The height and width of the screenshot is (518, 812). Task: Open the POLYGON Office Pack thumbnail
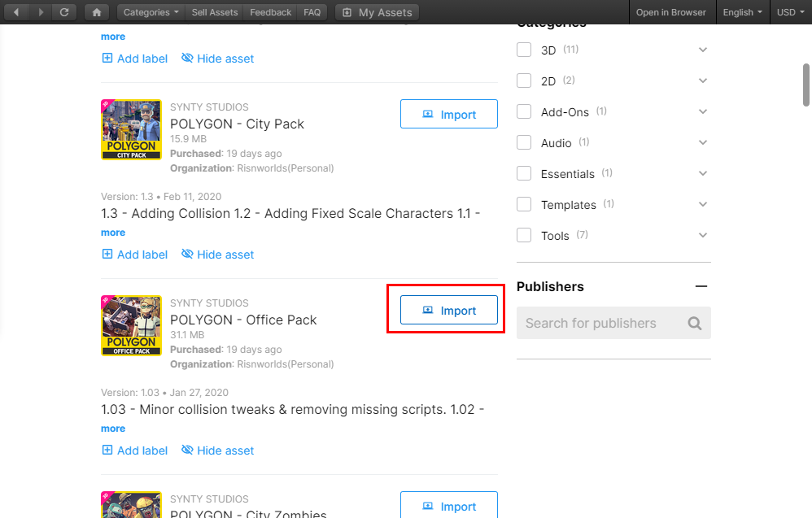[131, 325]
